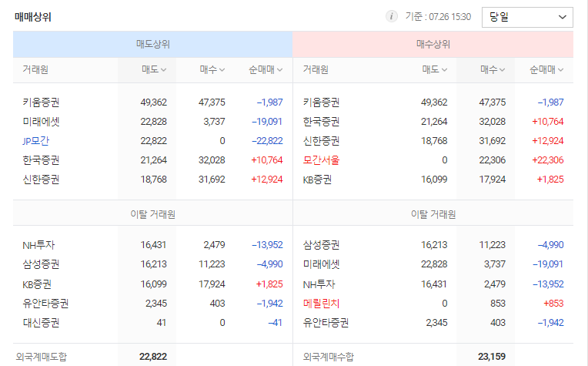Click the blue JP모간 broker name
588x366 pixels.
[x=35, y=141]
